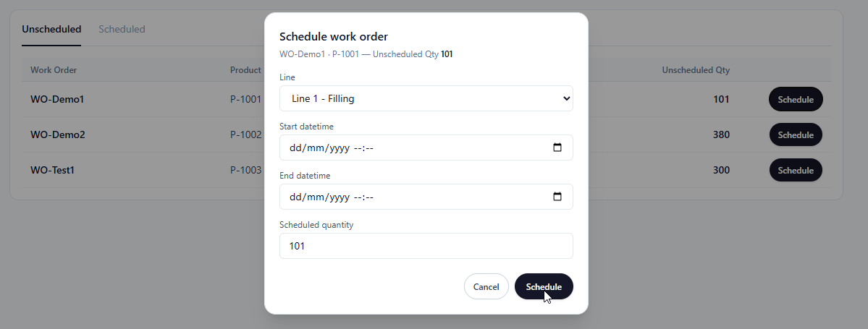This screenshot has height=329, width=868.
Task: Open the End datetime calendar picker icon
Action: pos(557,197)
